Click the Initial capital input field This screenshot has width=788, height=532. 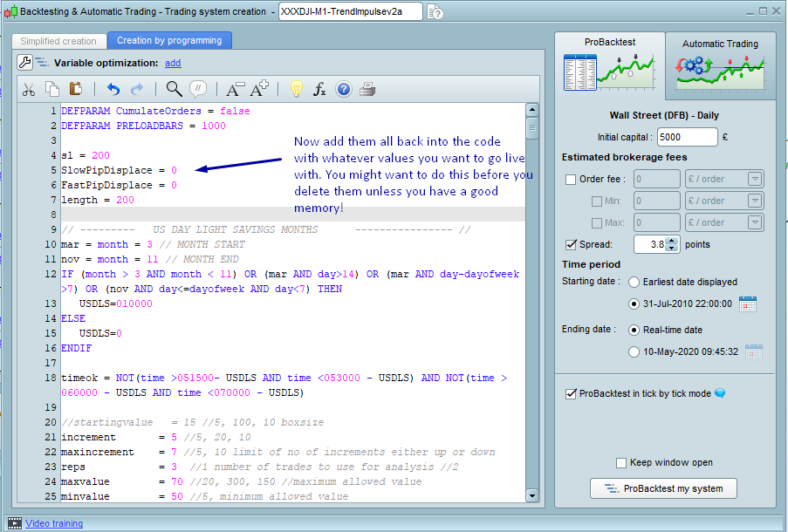click(688, 138)
